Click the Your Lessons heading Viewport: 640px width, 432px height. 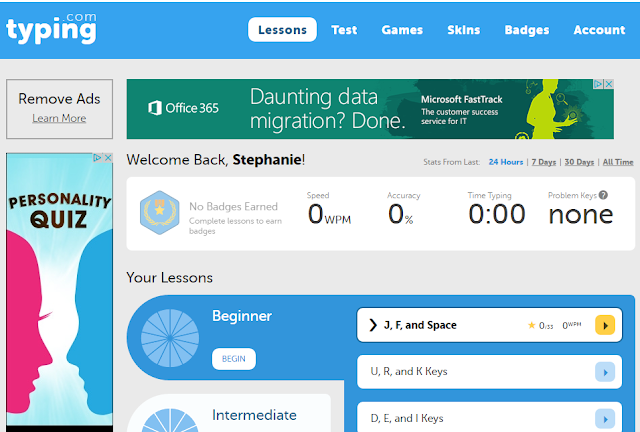169,278
